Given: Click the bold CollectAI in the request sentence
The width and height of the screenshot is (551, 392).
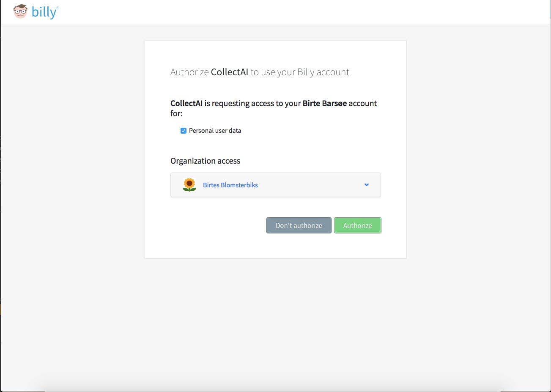Looking at the screenshot, I should (186, 103).
